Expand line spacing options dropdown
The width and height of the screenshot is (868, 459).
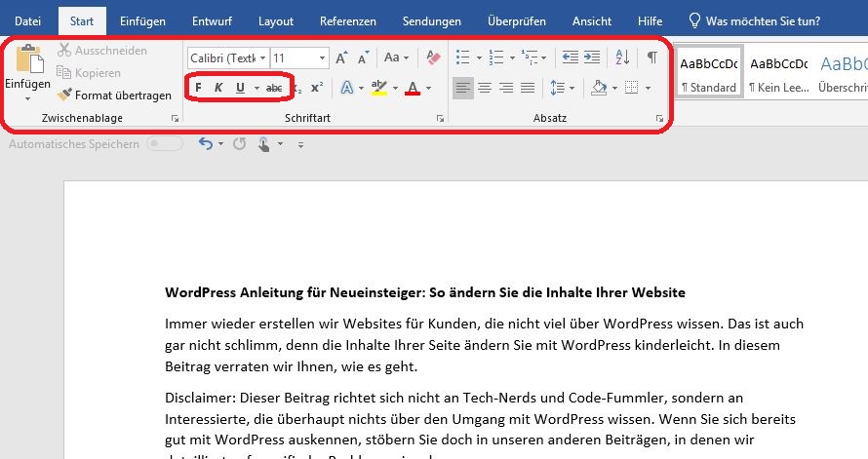pos(571,88)
